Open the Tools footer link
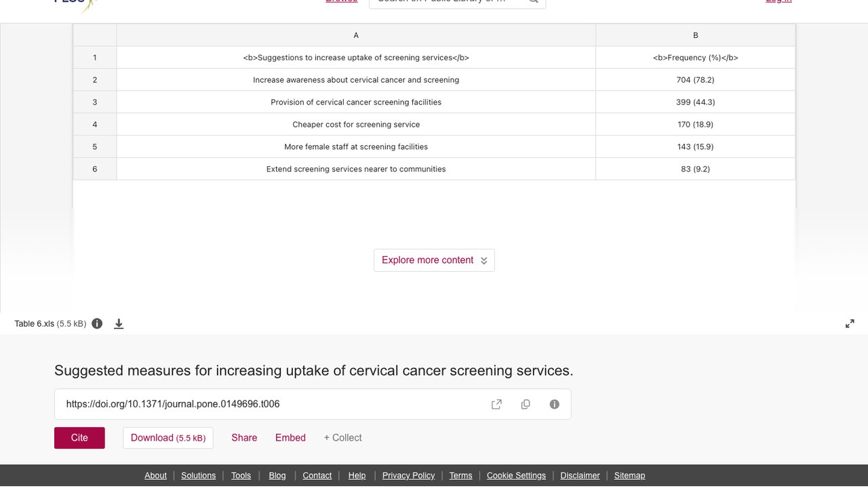The image size is (868, 488). click(241, 475)
